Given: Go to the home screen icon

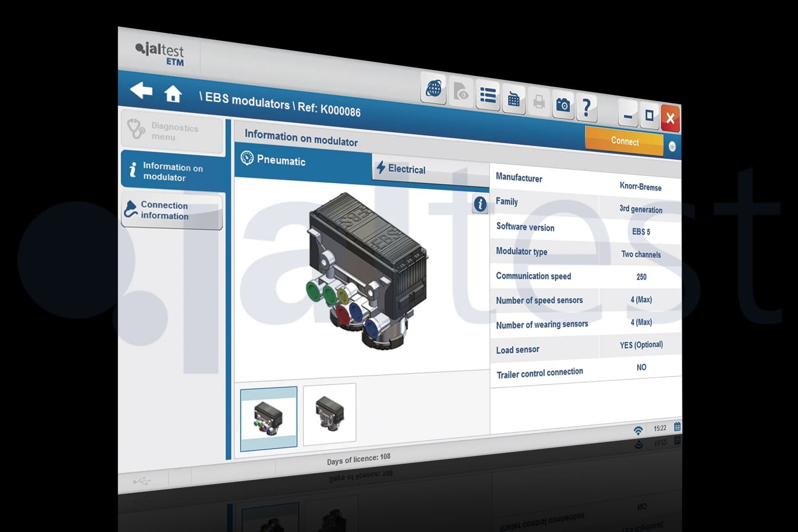Looking at the screenshot, I should 173,94.
